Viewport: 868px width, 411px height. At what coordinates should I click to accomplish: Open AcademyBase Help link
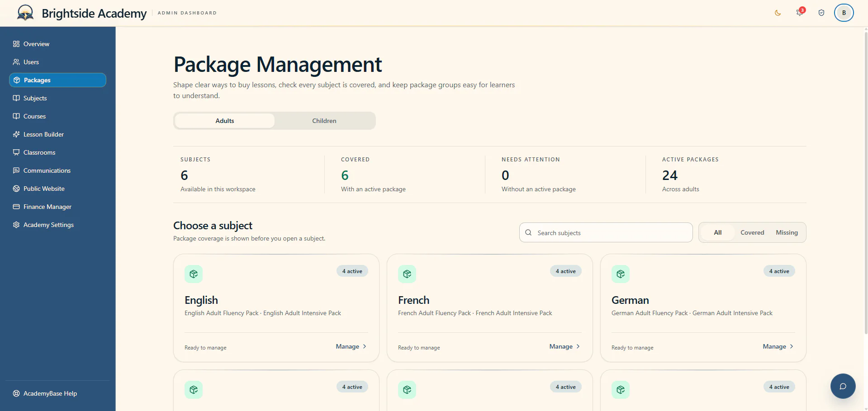point(57,393)
